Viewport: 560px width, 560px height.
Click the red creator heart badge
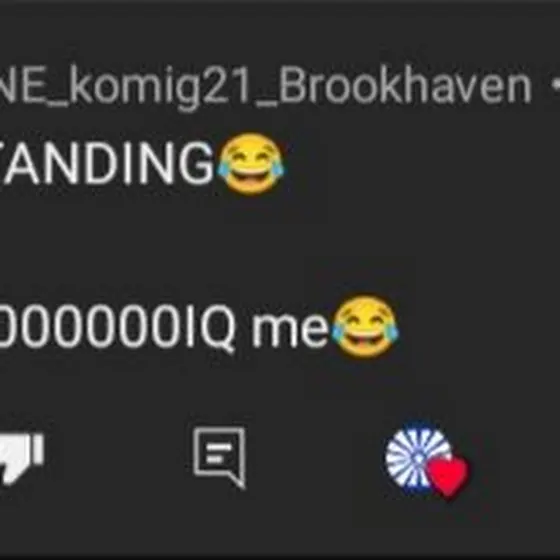coord(448,476)
